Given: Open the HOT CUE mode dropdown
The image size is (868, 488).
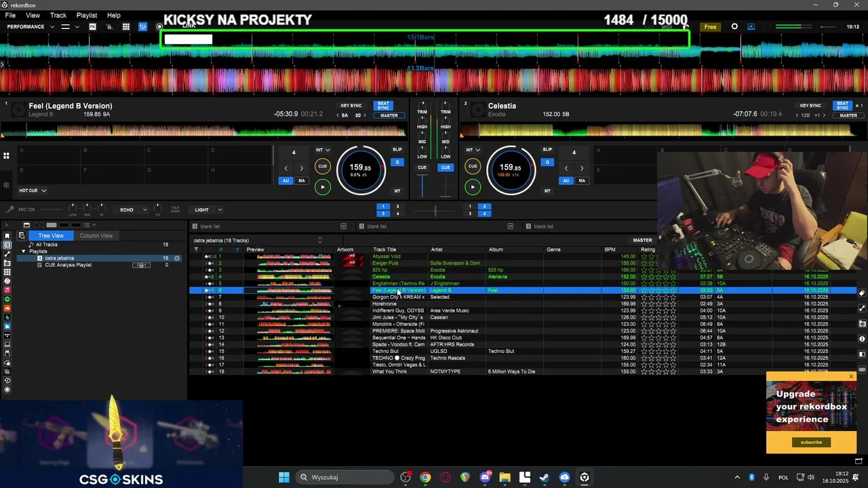Looking at the screenshot, I should pyautogui.click(x=33, y=190).
